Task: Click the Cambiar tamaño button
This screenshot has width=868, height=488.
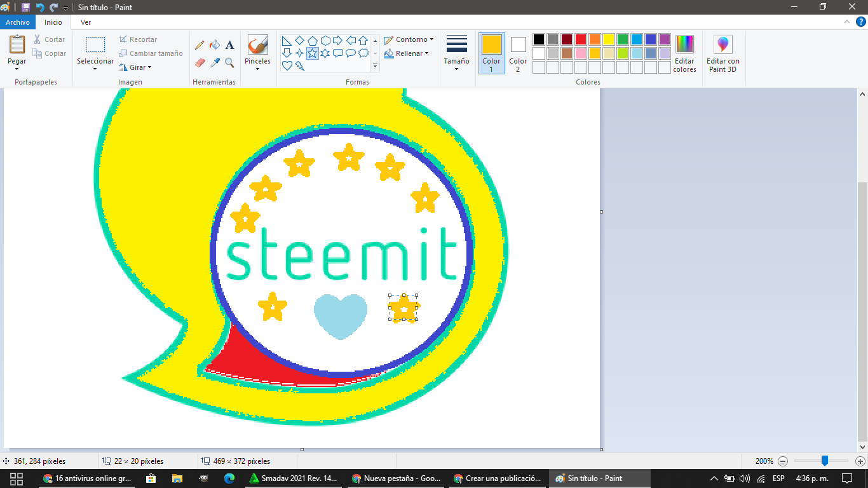Action: [151, 53]
